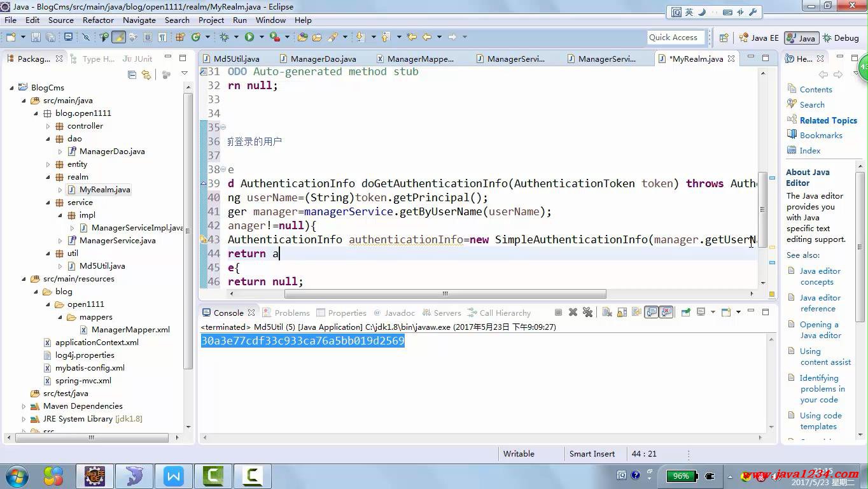Click the Open Perspective icon

(x=724, y=38)
